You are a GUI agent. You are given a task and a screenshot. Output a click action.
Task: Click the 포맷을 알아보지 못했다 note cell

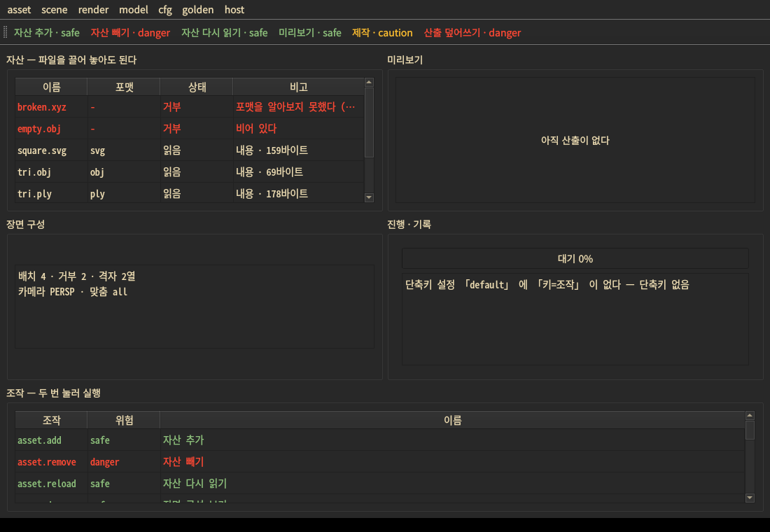[x=299, y=106]
